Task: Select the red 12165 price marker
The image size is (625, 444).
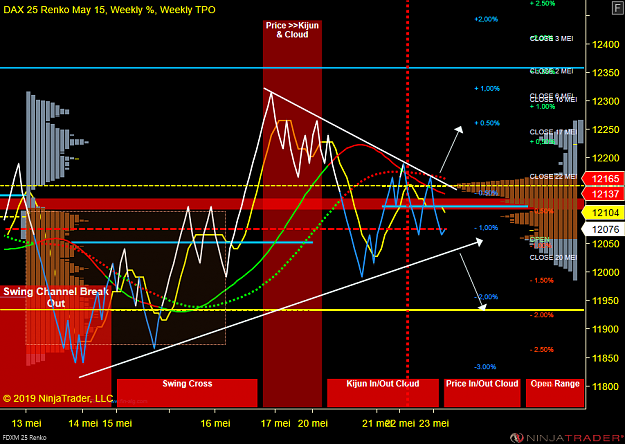Action: [603, 179]
